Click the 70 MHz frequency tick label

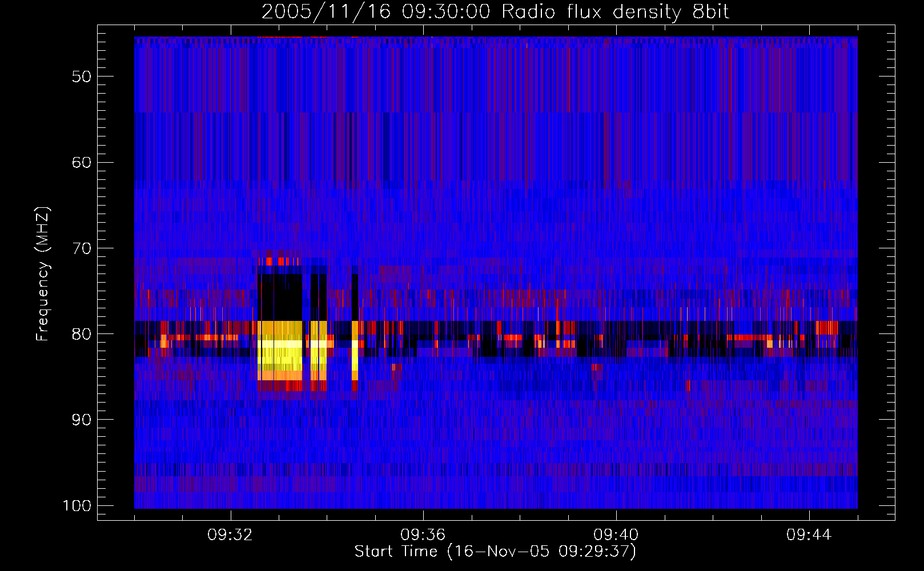click(x=82, y=248)
